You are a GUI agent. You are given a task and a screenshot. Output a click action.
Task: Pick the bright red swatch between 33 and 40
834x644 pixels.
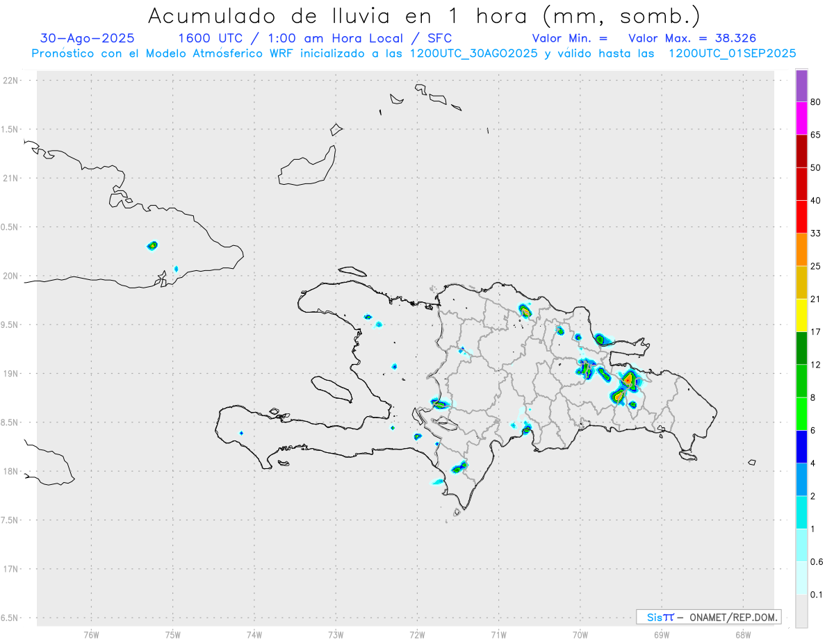click(x=801, y=217)
